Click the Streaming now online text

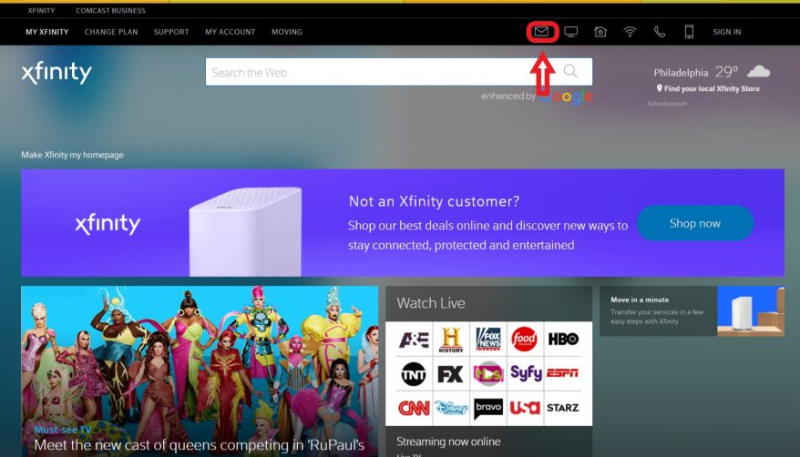448,442
